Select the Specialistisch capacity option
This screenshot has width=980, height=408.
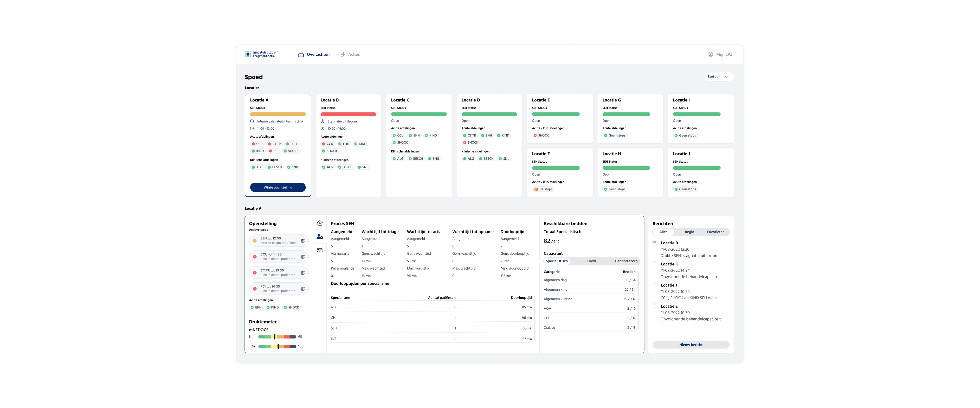[557, 261]
